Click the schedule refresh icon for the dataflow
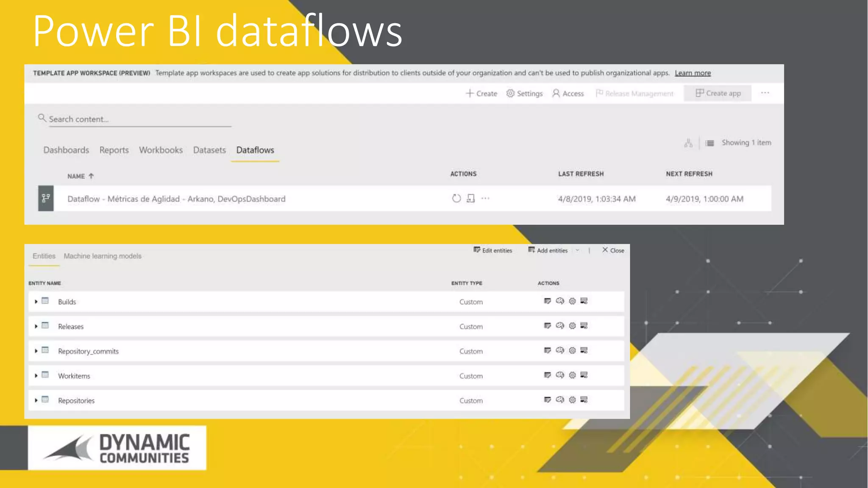This screenshot has height=488, width=868. [470, 198]
